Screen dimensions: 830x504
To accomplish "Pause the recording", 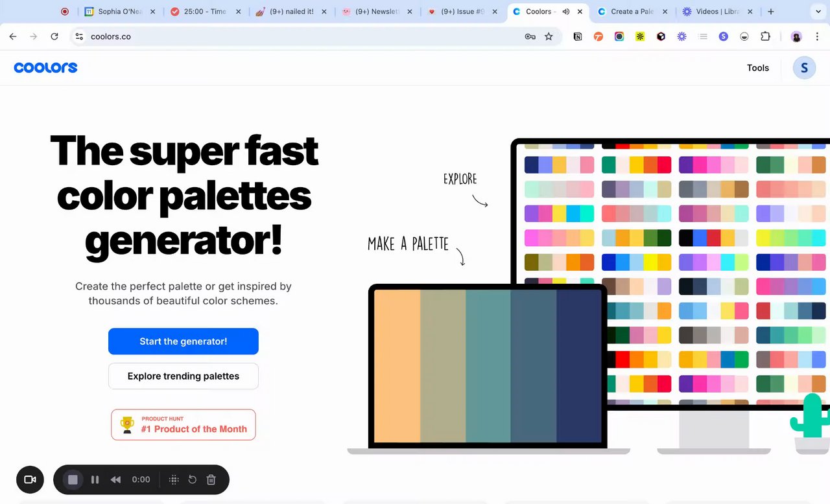I will tap(95, 479).
